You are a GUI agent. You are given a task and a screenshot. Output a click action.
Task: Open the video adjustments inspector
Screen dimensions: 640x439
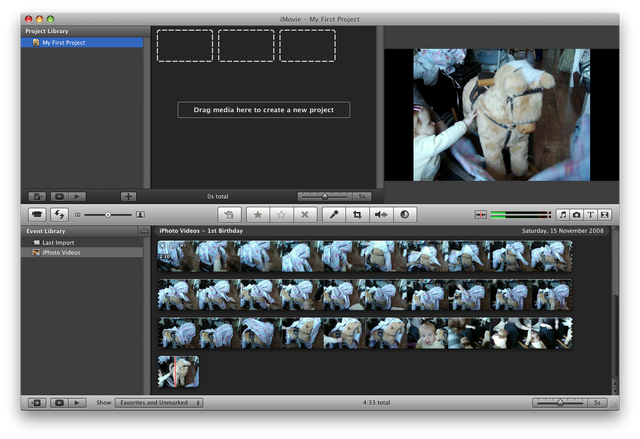[x=404, y=215]
